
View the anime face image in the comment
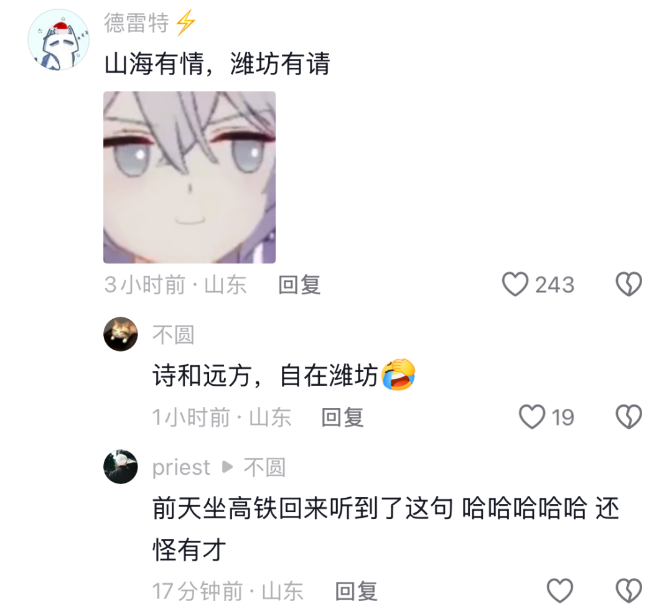(x=189, y=177)
